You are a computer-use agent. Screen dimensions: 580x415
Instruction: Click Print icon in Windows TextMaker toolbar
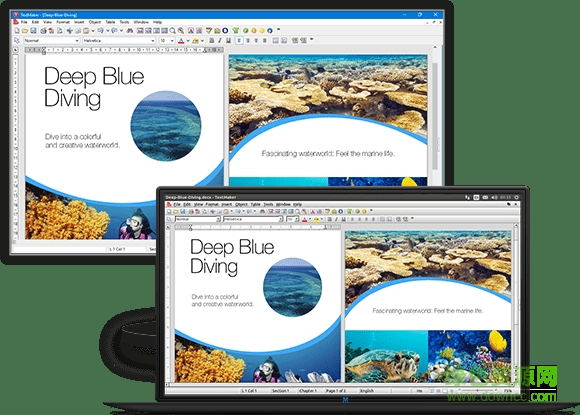click(43, 30)
